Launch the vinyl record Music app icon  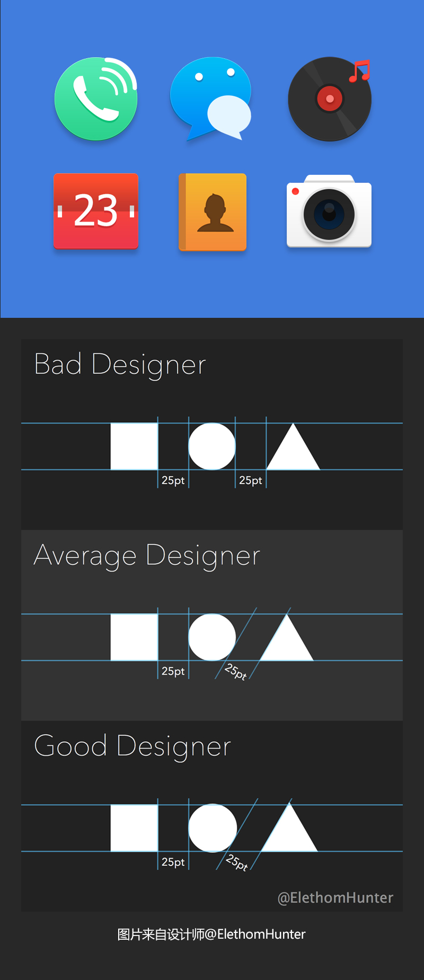click(329, 99)
